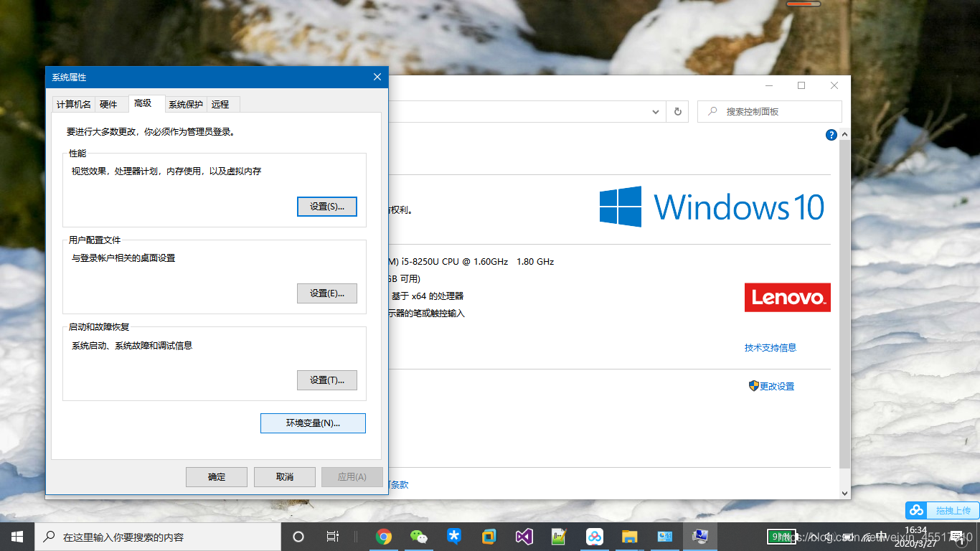Screen dimensions: 980x551
Task: Open startup and recovery 设置(T)... button
Action: (x=327, y=380)
